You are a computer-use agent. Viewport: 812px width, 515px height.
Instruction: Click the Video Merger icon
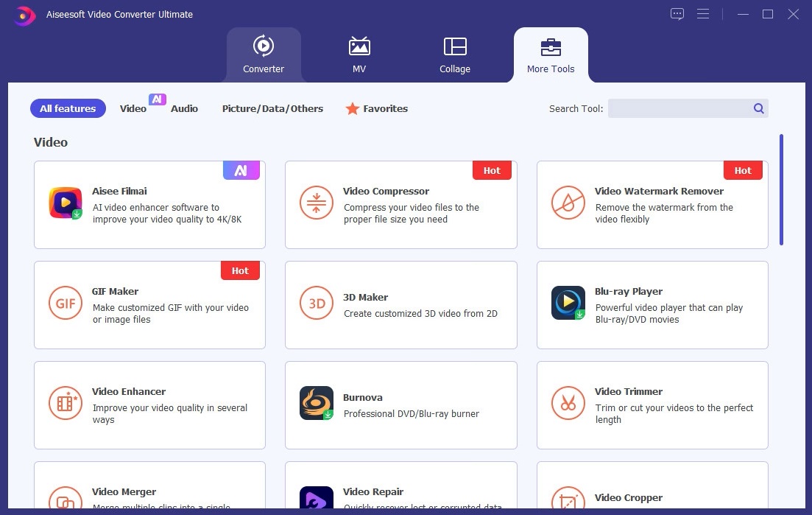66,497
